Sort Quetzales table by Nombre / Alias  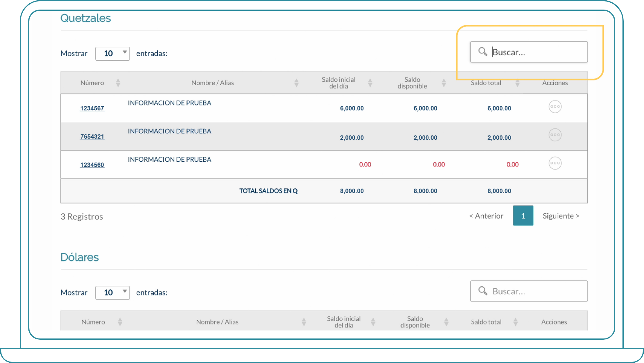point(296,83)
